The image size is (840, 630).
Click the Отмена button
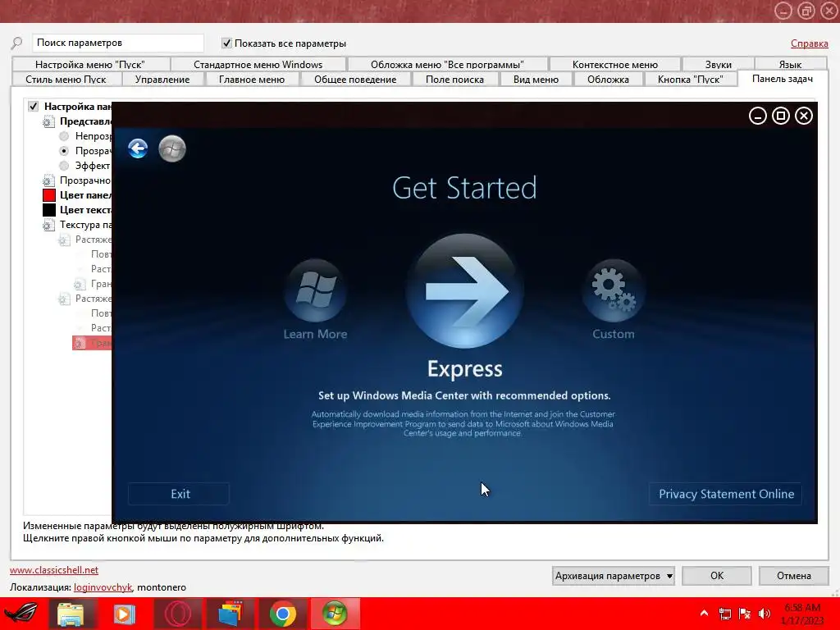click(x=793, y=576)
